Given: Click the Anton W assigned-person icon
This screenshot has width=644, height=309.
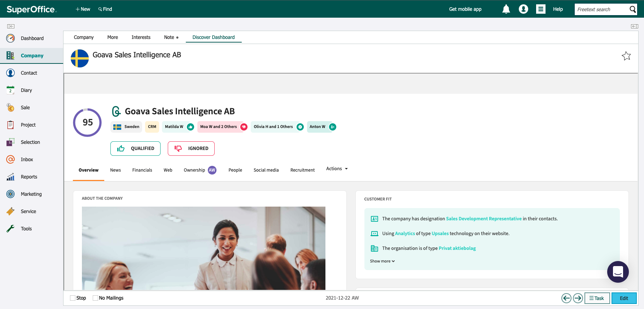Looking at the screenshot, I should click(x=333, y=127).
